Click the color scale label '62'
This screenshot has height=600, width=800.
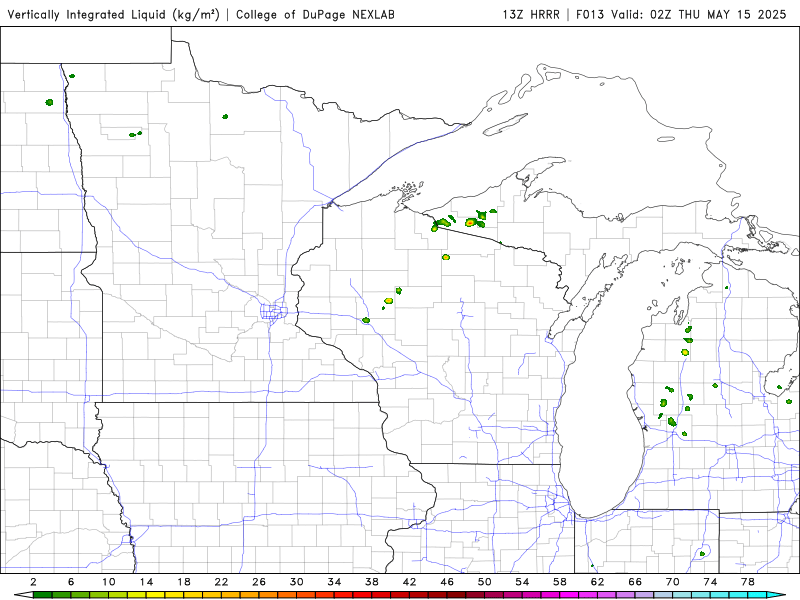(x=597, y=582)
